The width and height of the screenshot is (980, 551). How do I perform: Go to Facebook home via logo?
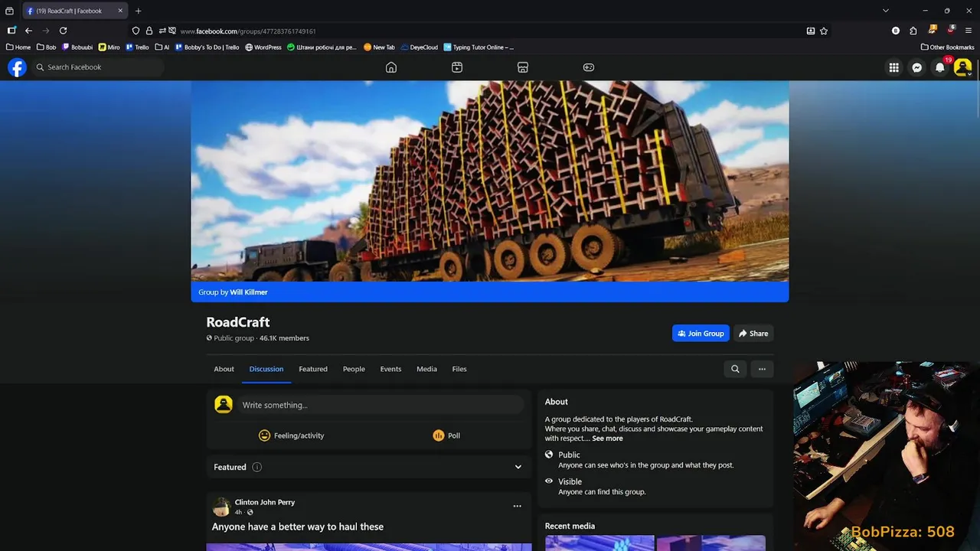(17, 67)
